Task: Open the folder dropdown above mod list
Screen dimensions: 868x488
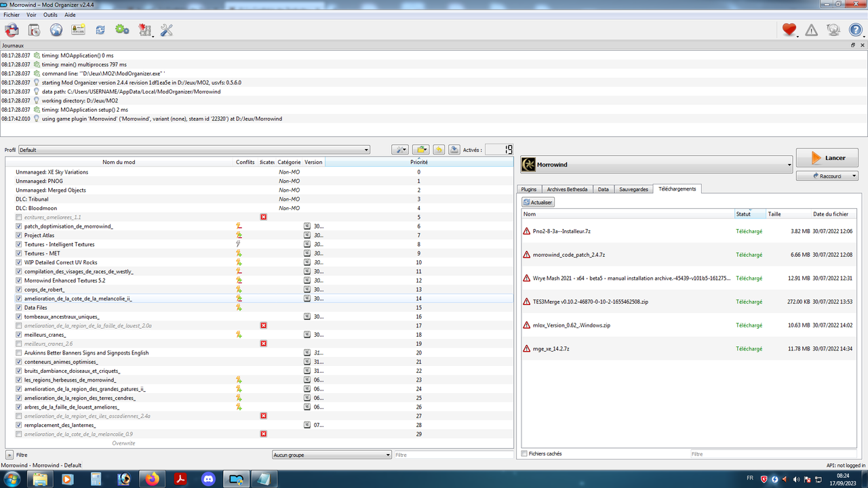Action: coord(420,150)
